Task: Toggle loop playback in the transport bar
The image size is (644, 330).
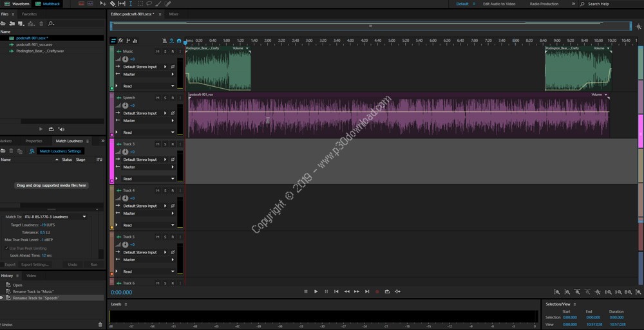Action: point(388,291)
